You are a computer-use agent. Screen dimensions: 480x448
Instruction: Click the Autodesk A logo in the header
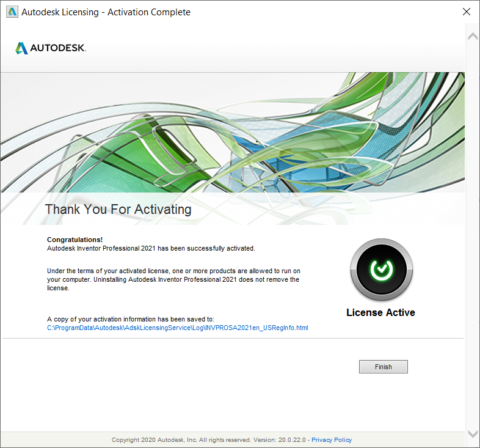pyautogui.click(x=21, y=48)
